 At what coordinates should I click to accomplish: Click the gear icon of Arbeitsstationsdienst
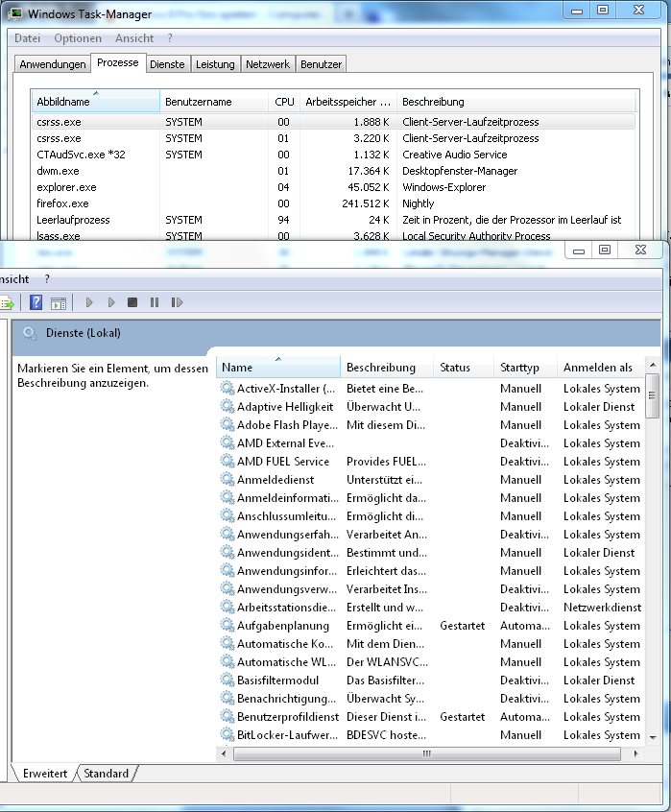pos(227,607)
